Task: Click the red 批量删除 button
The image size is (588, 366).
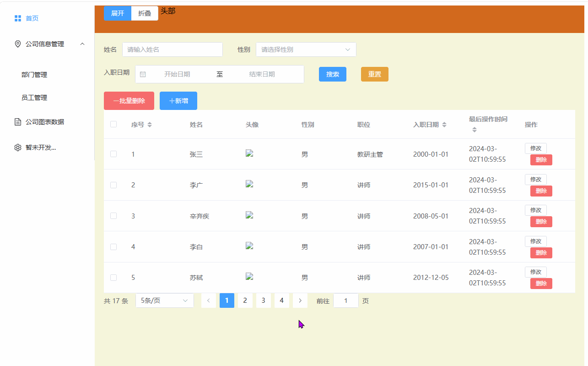Action: click(x=129, y=101)
